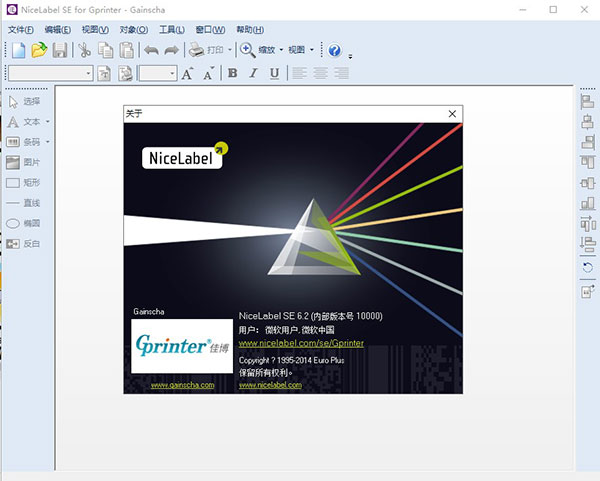Open the toolbar overflow options arrow
The height and width of the screenshot is (481, 600).
[350, 57]
